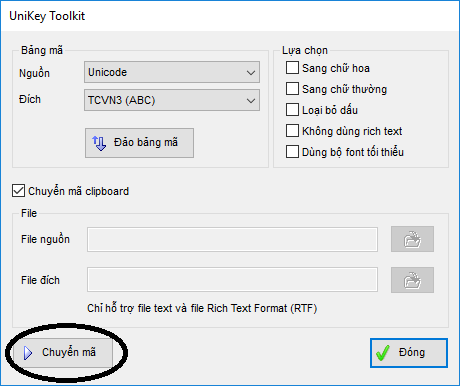
Task: Click into the File nguồn text field
Action: click(x=232, y=239)
